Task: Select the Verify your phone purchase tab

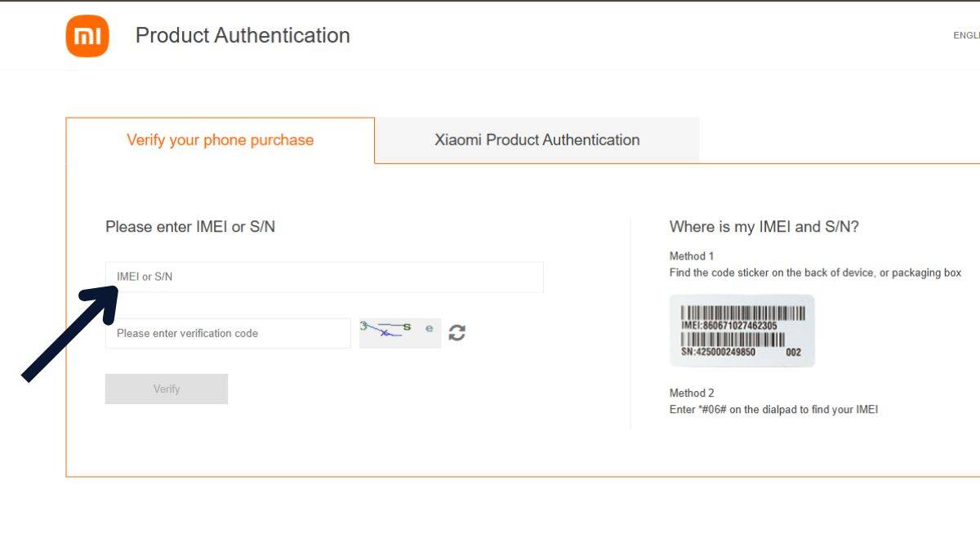Action: (x=219, y=140)
